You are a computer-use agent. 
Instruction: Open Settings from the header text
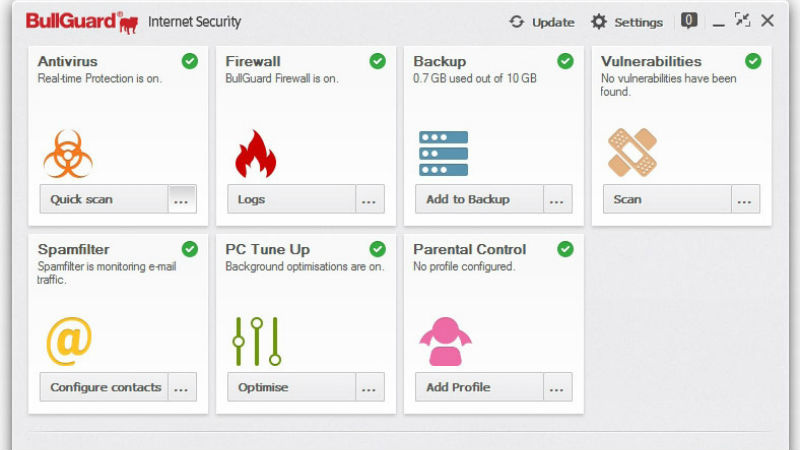638,22
